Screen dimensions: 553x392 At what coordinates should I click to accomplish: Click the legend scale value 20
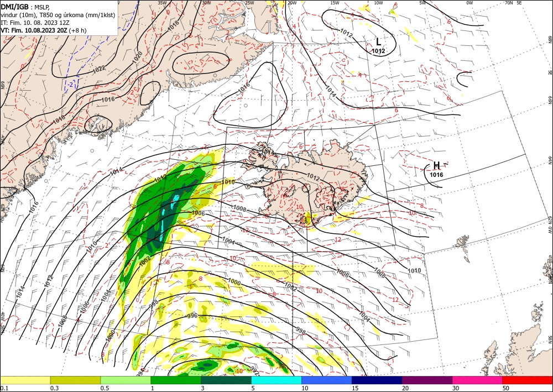point(405,388)
